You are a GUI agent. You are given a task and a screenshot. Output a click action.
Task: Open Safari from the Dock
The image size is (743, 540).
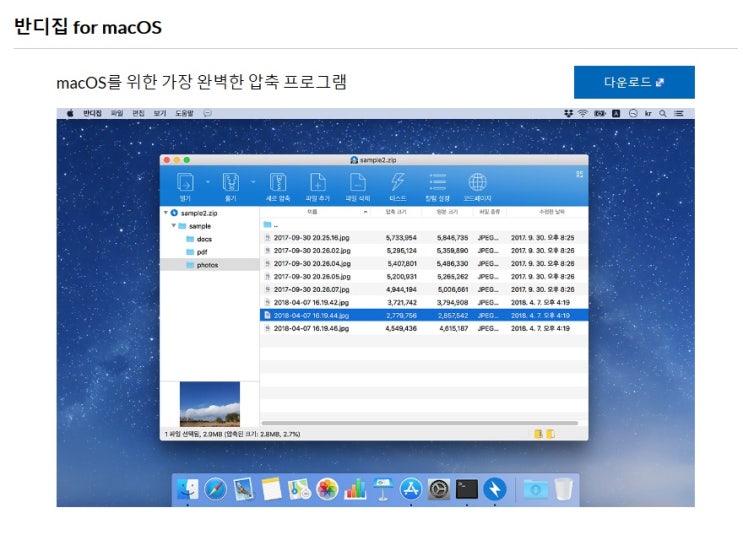(216, 489)
